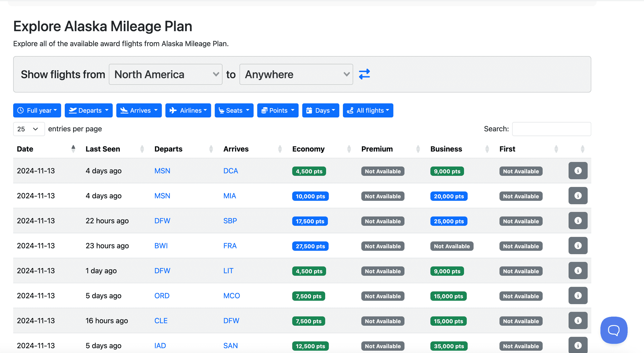Open the chat support bubble

(614, 330)
